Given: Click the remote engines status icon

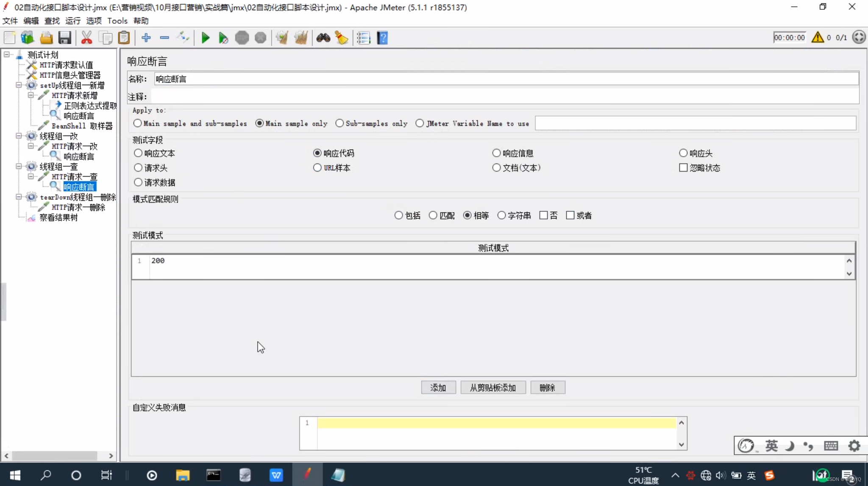Looking at the screenshot, I should coord(859,37).
